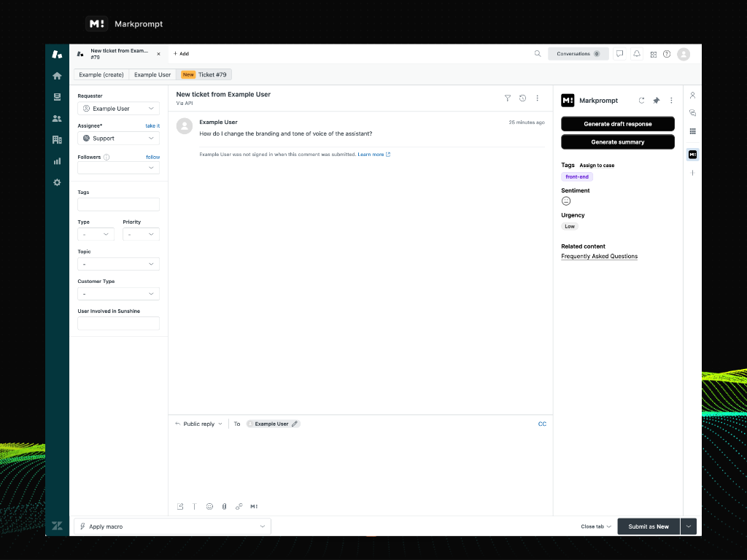Open the Topic dropdown
This screenshot has height=560, width=747.
tap(119, 264)
